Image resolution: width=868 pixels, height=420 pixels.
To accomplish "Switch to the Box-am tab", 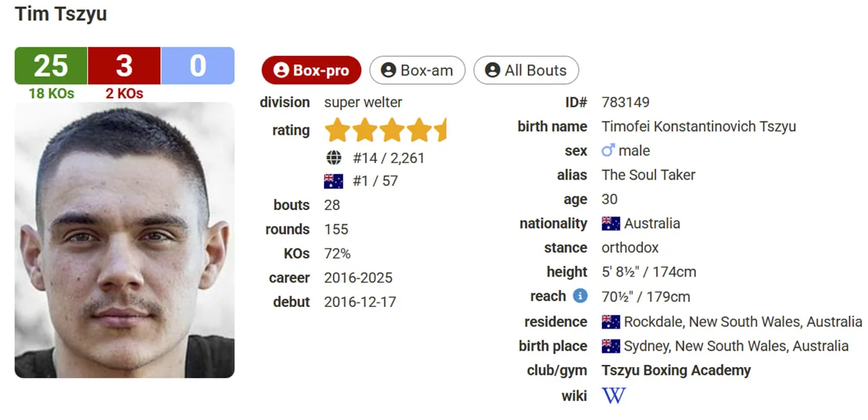I will coord(417,70).
